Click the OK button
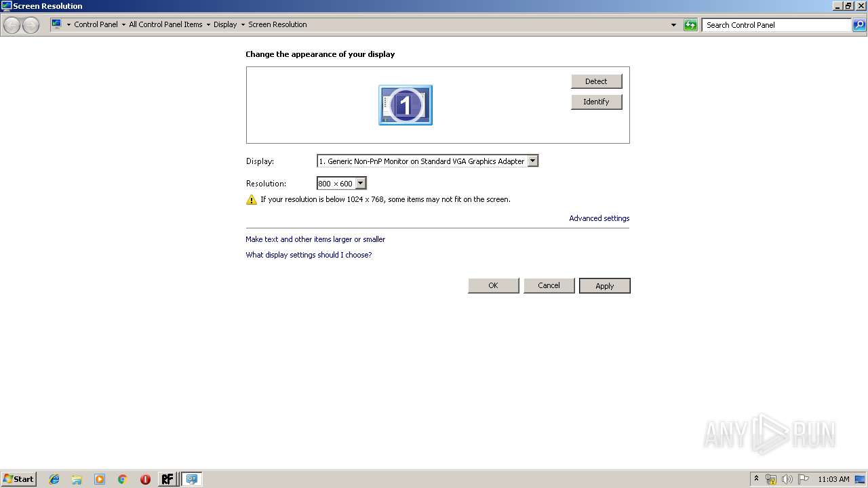Screen dimensions: 868x488 click(493, 285)
